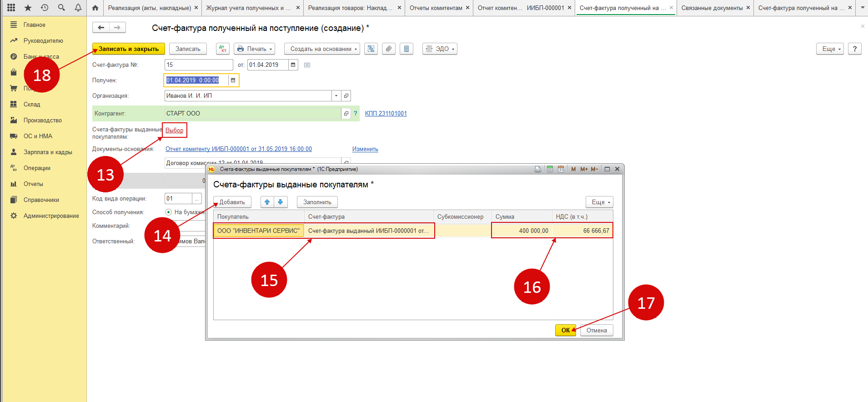This screenshot has width=868, height=402.
Task: Open the search magnifier icon
Action: pos(61,8)
